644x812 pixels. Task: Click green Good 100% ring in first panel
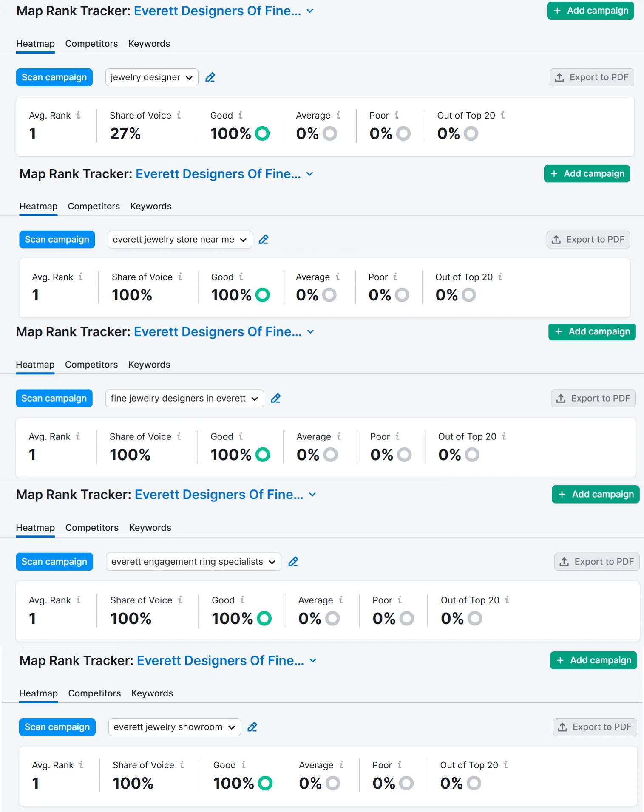coord(262,133)
